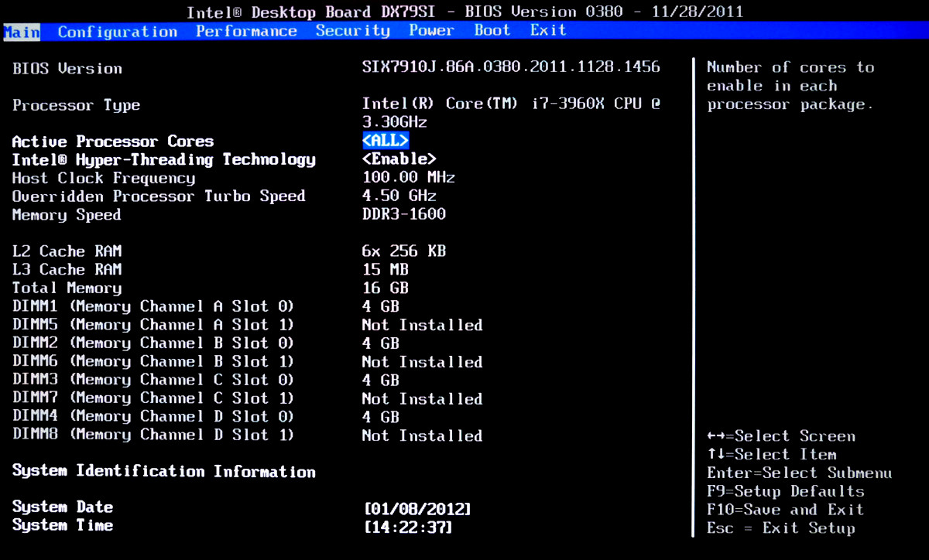Open System Identification Information submenu

164,471
